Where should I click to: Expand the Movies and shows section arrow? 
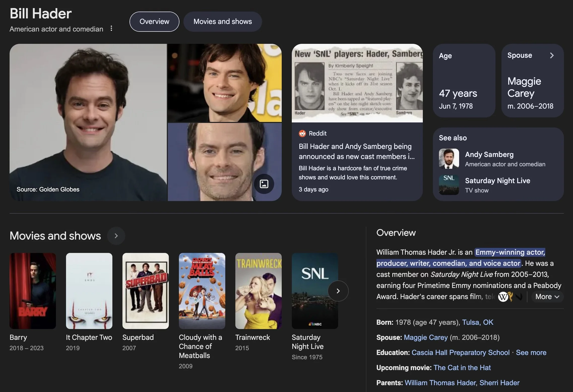coord(116,236)
